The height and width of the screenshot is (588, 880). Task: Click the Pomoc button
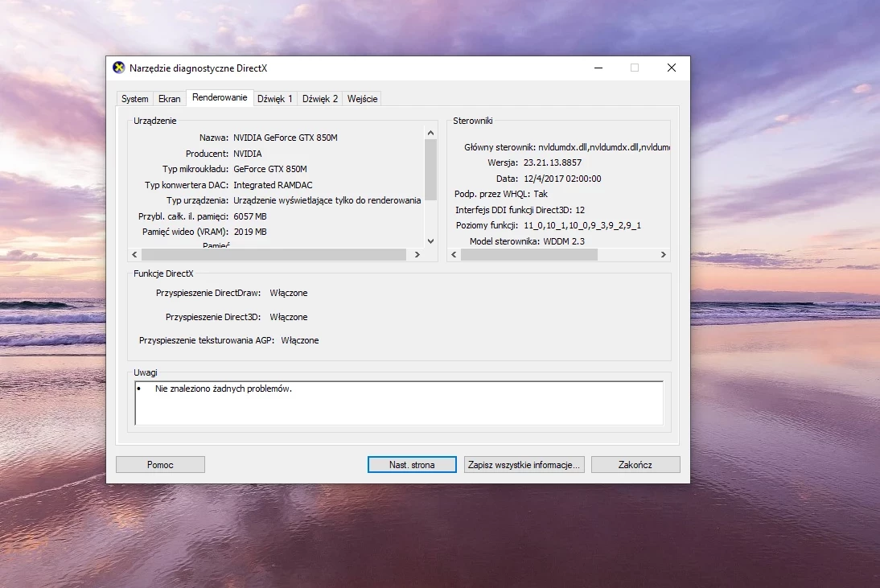(x=160, y=465)
